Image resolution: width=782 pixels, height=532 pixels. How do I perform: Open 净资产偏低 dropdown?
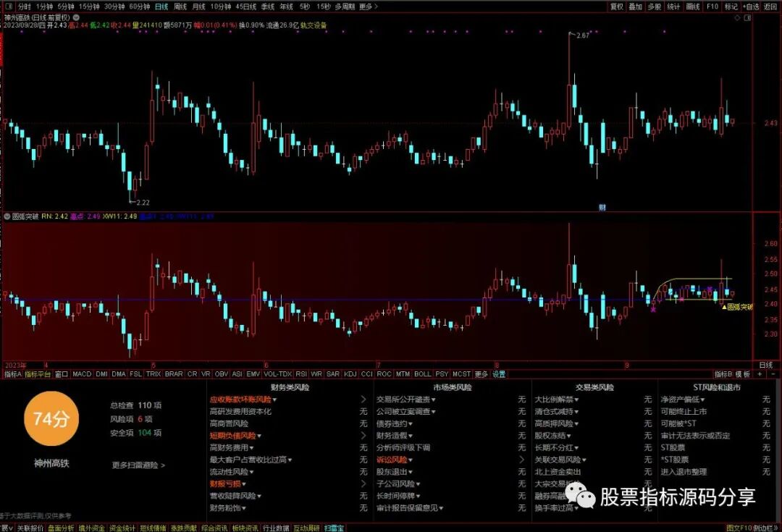(683, 400)
